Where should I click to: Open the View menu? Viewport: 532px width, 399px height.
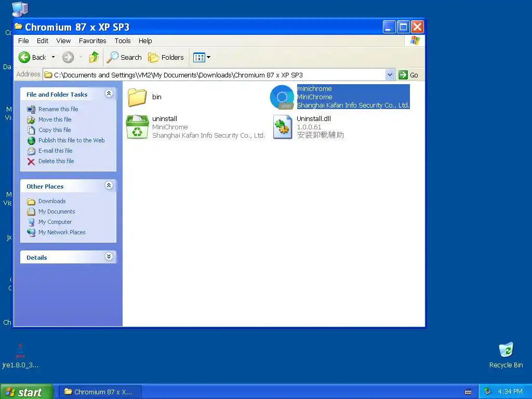63,41
